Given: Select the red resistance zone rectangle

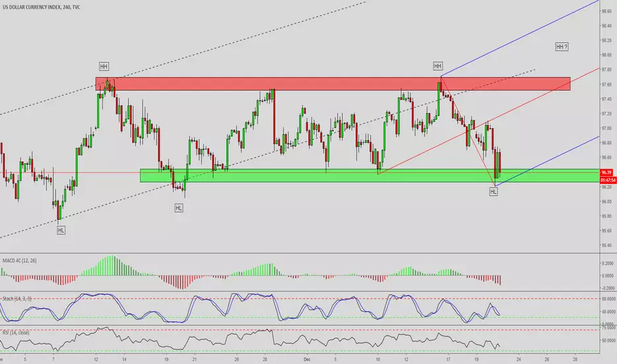Looking at the screenshot, I should coord(333,84).
